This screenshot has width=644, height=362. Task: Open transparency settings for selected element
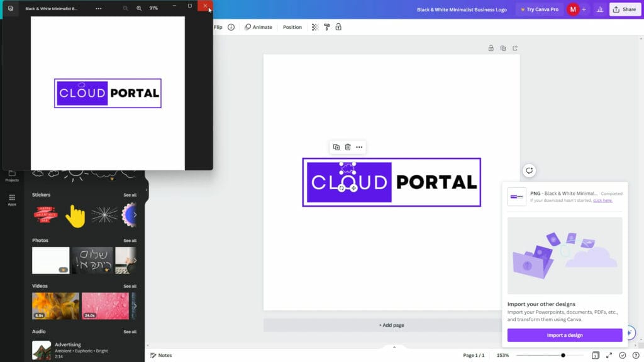point(314,27)
